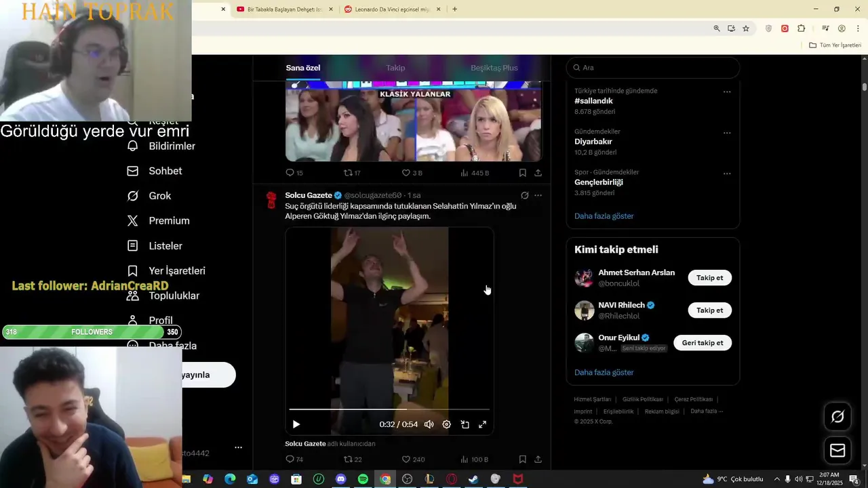The height and width of the screenshot is (488, 868).
Task: Open the floating messages envelope button
Action: 837,451
